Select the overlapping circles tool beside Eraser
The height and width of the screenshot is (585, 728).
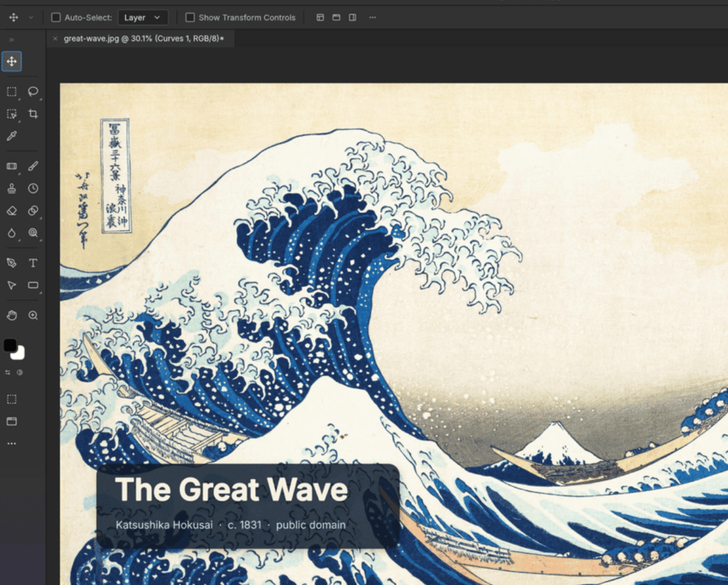(33, 210)
